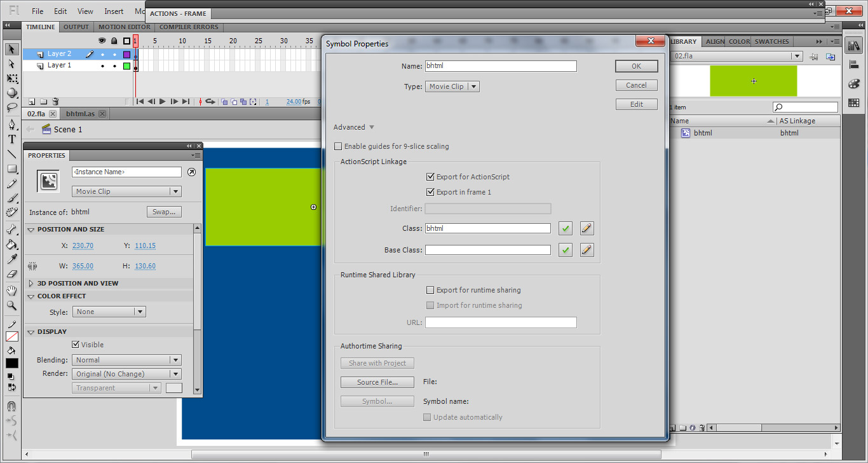Select the Pen tool

[11, 124]
